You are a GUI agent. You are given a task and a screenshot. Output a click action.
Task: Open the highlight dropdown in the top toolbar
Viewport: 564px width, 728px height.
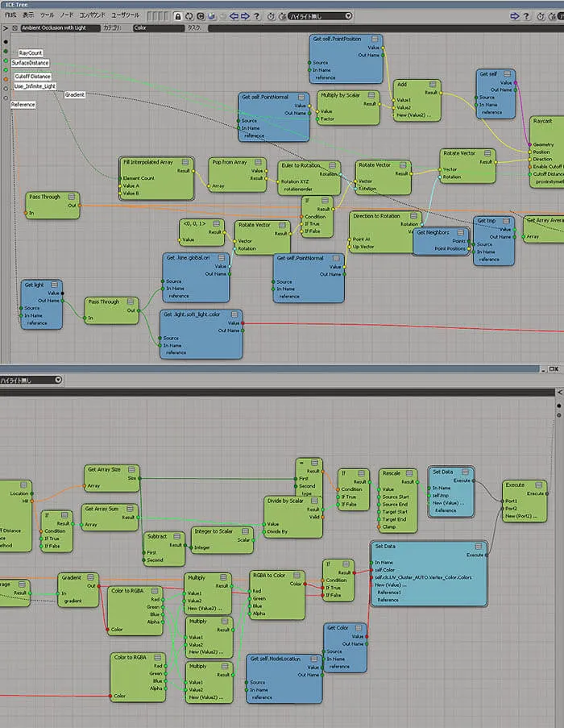coord(320,16)
